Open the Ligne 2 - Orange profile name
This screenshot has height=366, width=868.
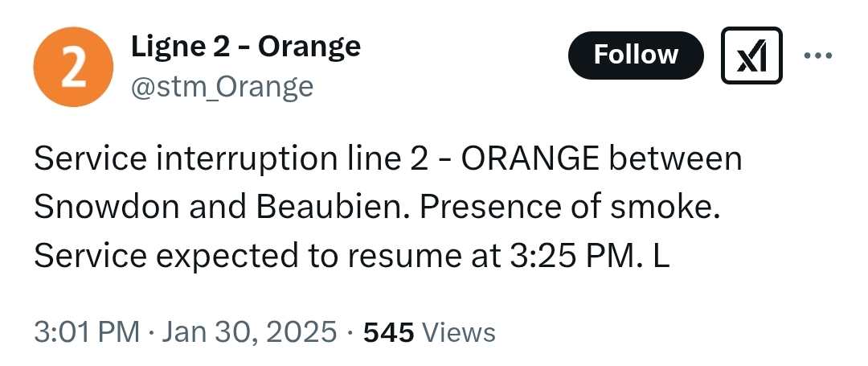click(x=245, y=47)
